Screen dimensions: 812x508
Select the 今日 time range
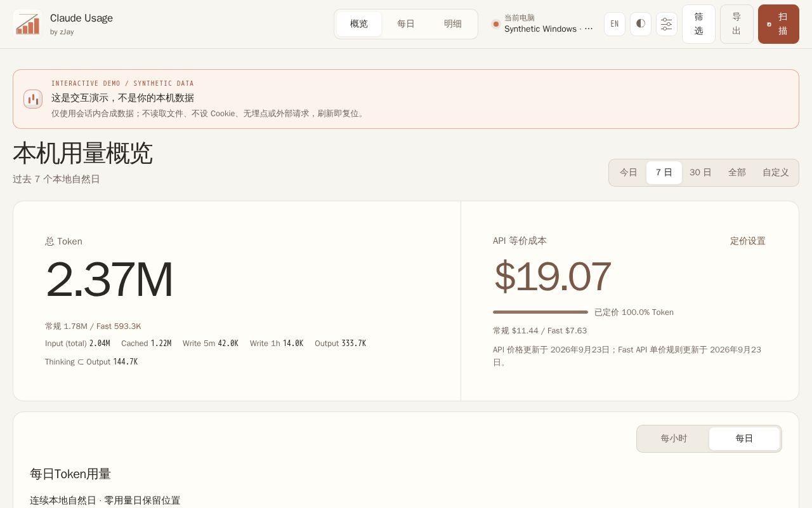[629, 173]
